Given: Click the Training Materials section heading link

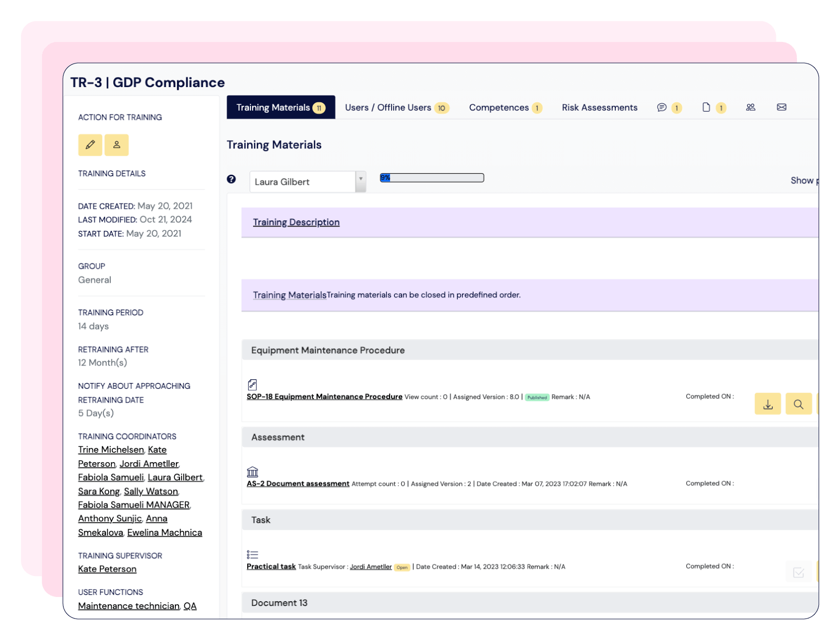Looking at the screenshot, I should (289, 295).
